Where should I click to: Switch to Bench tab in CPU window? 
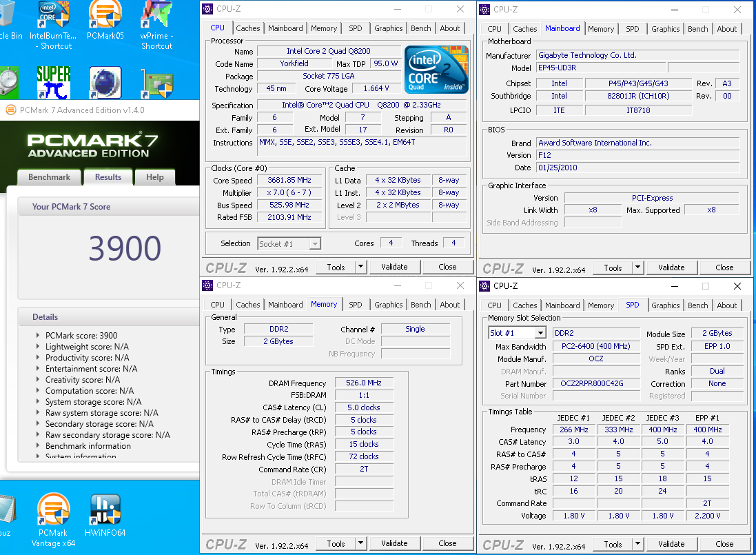coord(421,28)
